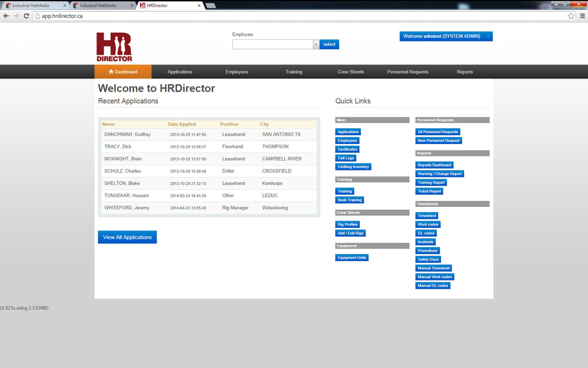Click the Training quick link button
The image size is (588, 368).
click(x=345, y=191)
